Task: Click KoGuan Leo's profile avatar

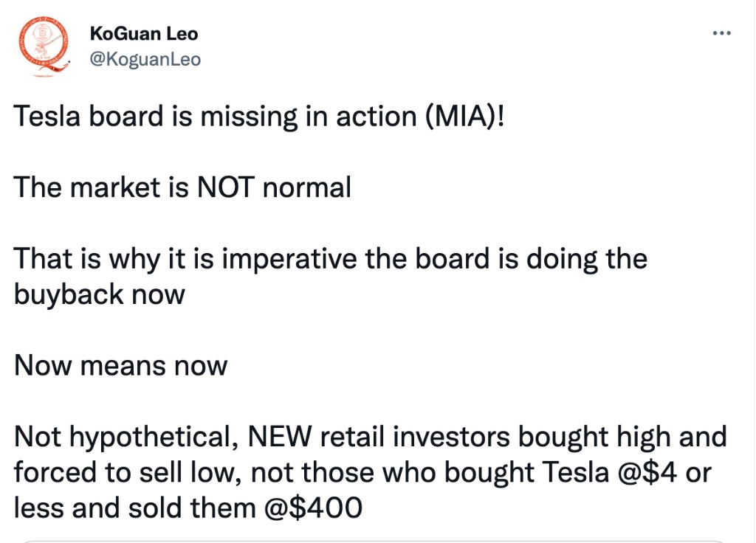Action: [43, 46]
